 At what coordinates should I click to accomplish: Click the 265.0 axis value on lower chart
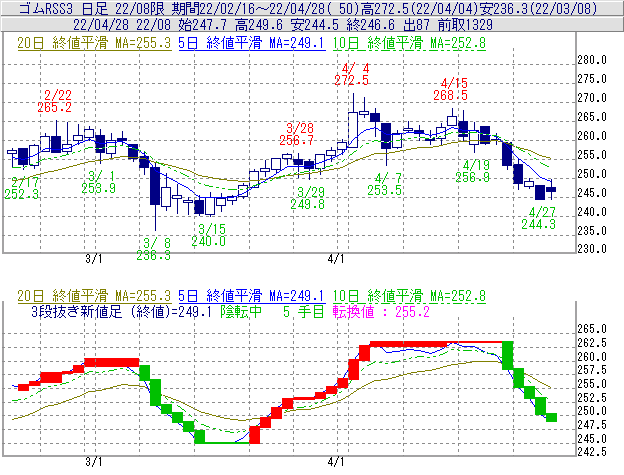tap(592, 329)
